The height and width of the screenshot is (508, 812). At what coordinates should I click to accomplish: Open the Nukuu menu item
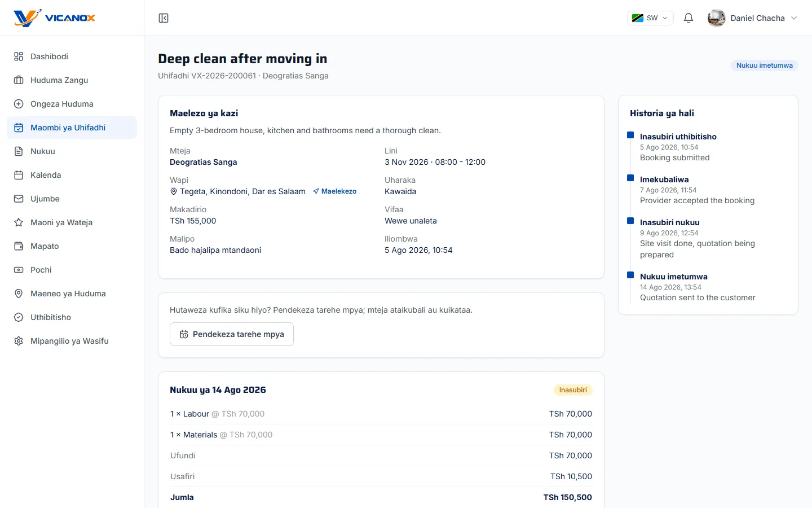[x=72, y=151]
